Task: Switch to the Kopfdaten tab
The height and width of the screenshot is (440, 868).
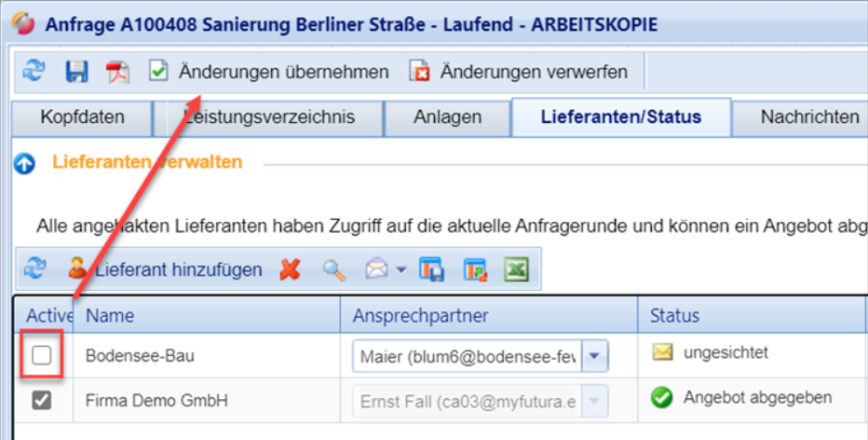Action: pyautogui.click(x=82, y=117)
